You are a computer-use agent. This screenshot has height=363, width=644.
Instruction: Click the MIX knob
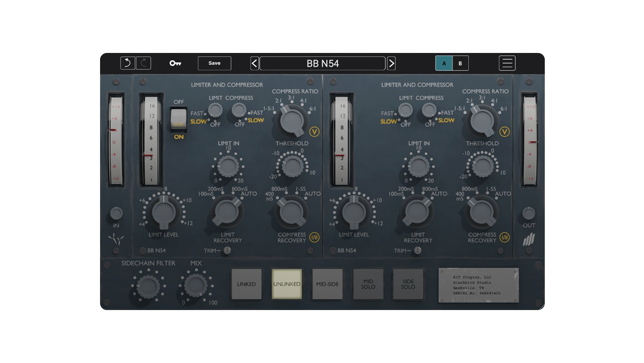(195, 286)
